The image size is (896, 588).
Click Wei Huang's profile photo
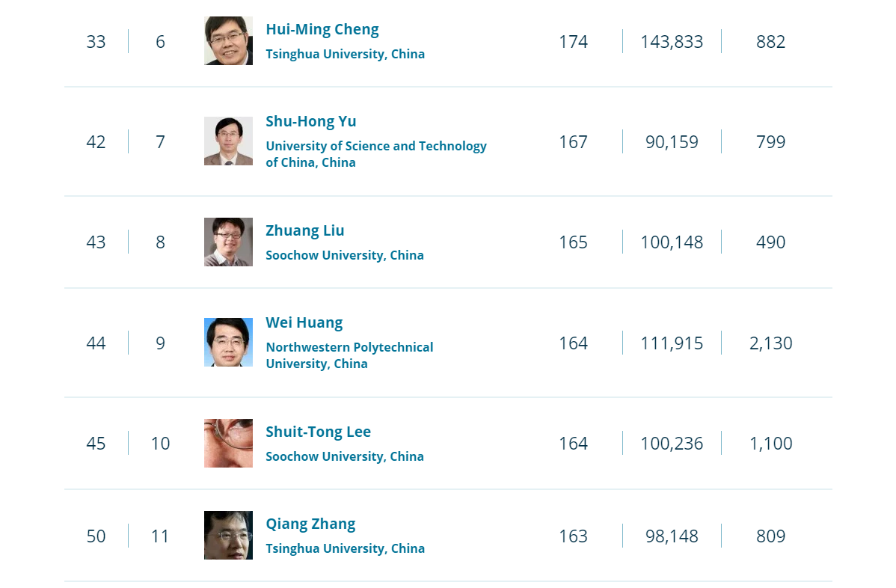[229, 343]
